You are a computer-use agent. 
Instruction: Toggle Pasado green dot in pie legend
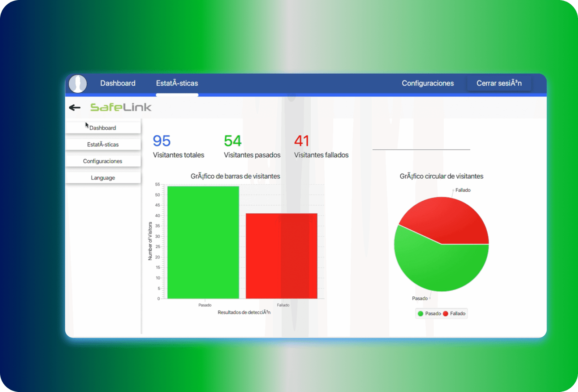420,314
